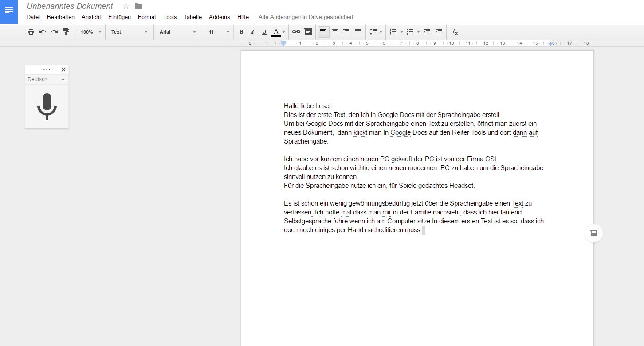Click the word 'Selbstgespräche' in document
This screenshot has width=644, height=346.
tap(308, 221)
